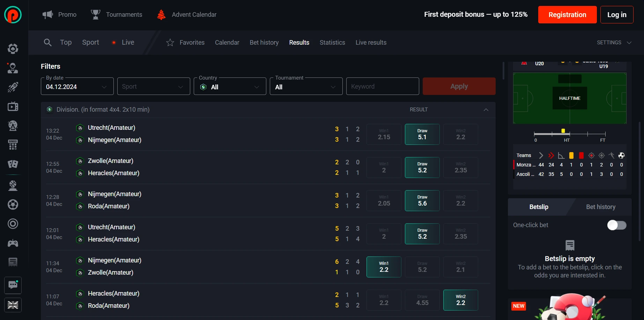Image resolution: width=644 pixels, height=320 pixels.
Task: Click the Advent Calendar tree icon
Action: point(161,15)
